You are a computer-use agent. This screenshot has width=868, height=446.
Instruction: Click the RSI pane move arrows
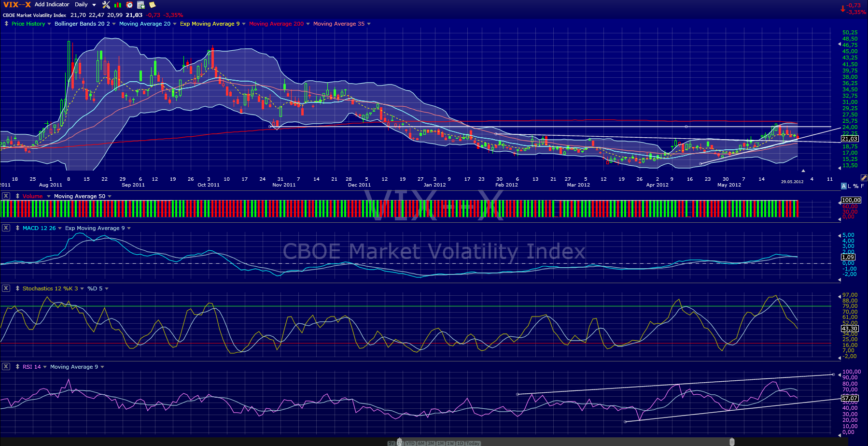tap(17, 367)
